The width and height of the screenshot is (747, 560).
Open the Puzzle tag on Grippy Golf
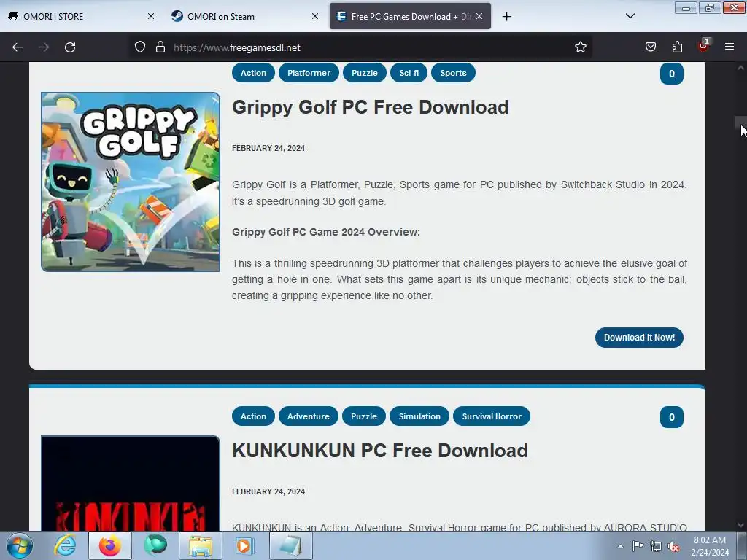coord(365,73)
